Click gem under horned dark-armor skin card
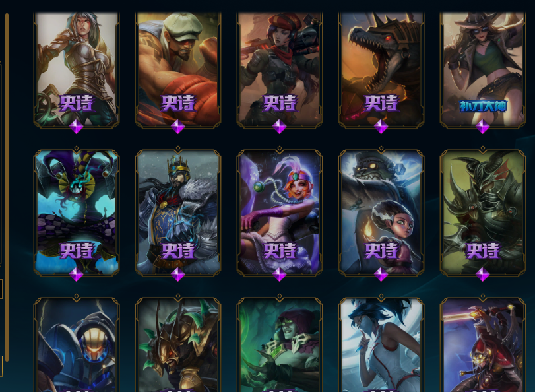This screenshot has width=535, height=392. coord(483,275)
